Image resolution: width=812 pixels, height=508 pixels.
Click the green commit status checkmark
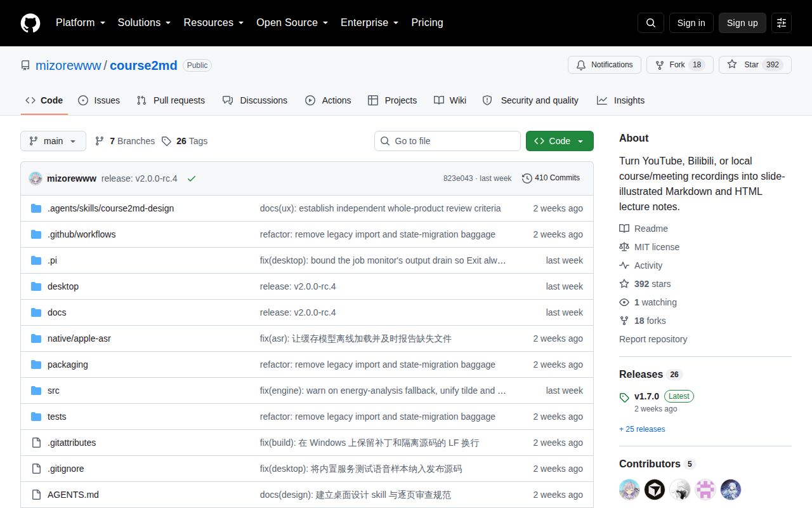point(192,178)
